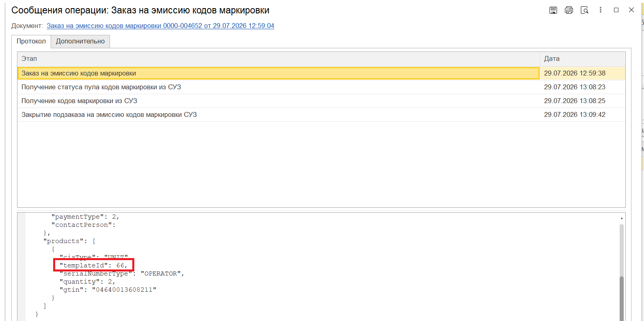The width and height of the screenshot is (644, 321).
Task: Click the gtin value in JSON text
Action: 124,290
